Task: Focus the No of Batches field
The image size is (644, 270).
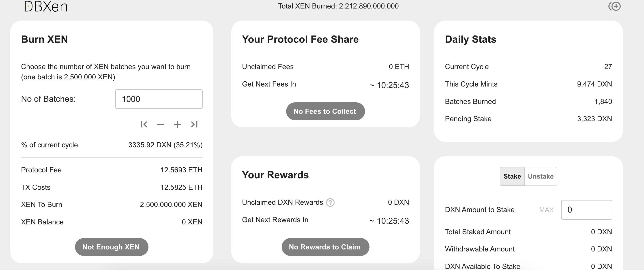Action: [x=159, y=99]
